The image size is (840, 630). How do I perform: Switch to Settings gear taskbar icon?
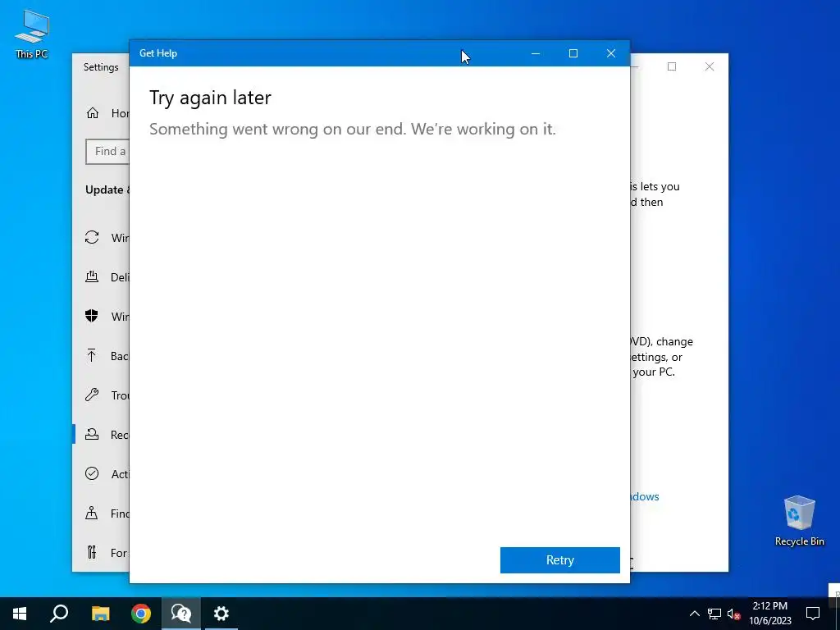[221, 614]
